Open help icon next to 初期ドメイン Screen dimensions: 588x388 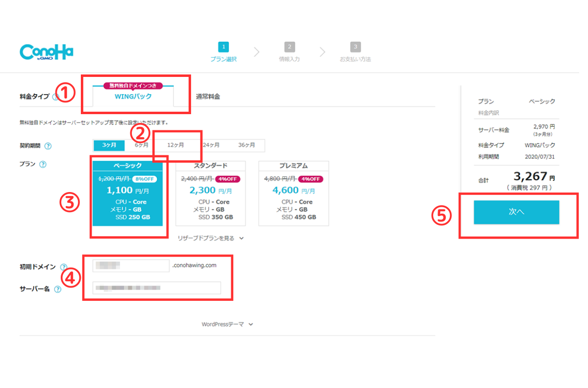(x=64, y=267)
